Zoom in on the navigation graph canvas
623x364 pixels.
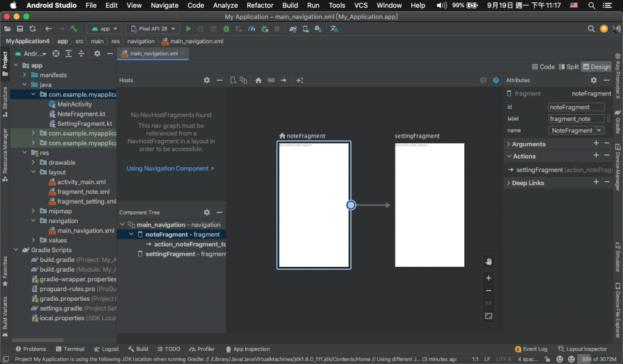(489, 278)
